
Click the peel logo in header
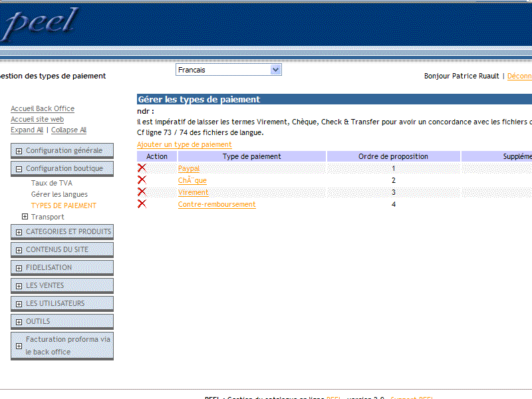[x=39, y=25]
